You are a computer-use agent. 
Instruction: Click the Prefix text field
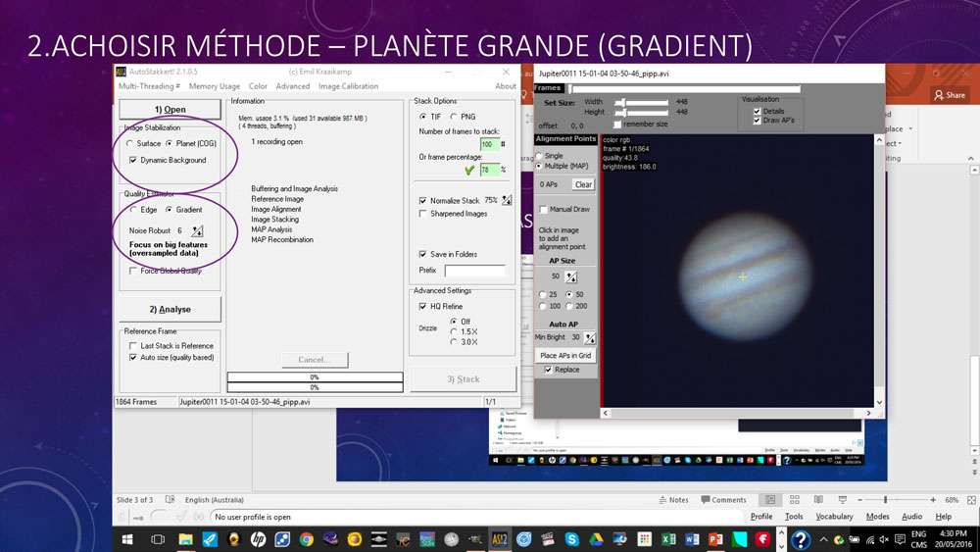click(474, 270)
